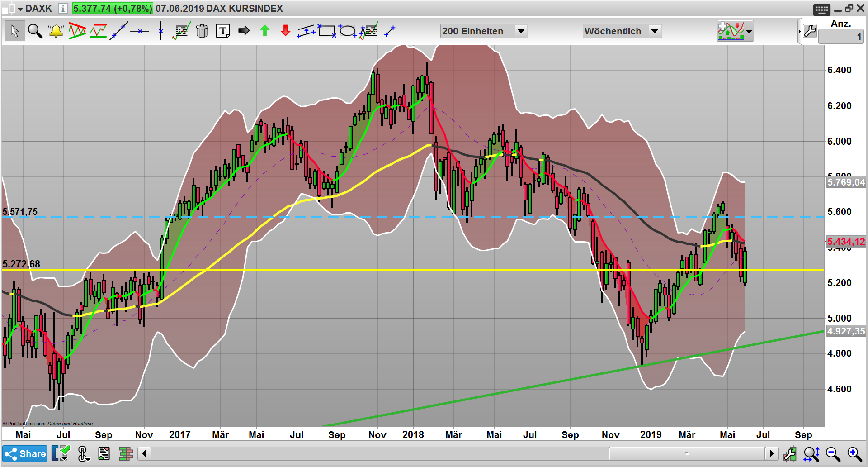Click the 5.769,04 upper band price label
Viewport: 868px width, 467px height.
pos(846,182)
